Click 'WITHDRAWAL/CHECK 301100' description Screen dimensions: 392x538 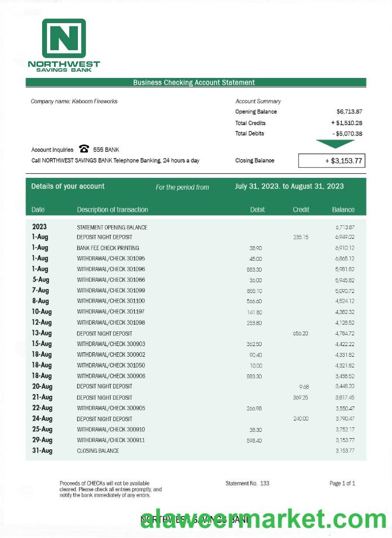click(111, 301)
